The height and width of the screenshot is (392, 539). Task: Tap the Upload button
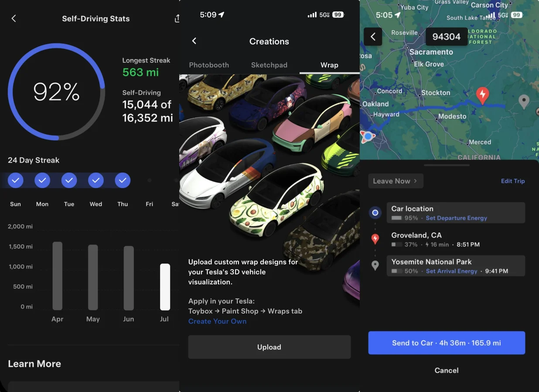point(269,347)
